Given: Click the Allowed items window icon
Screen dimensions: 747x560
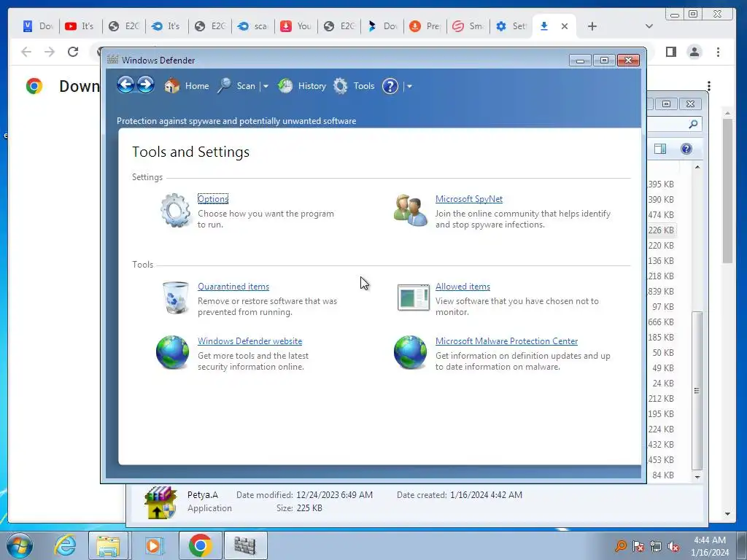Looking at the screenshot, I should pyautogui.click(x=413, y=297).
